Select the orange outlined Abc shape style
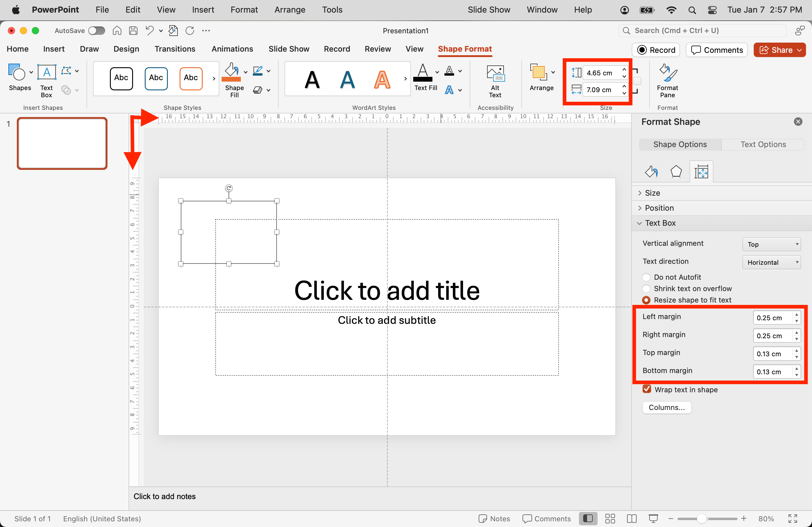 point(191,78)
